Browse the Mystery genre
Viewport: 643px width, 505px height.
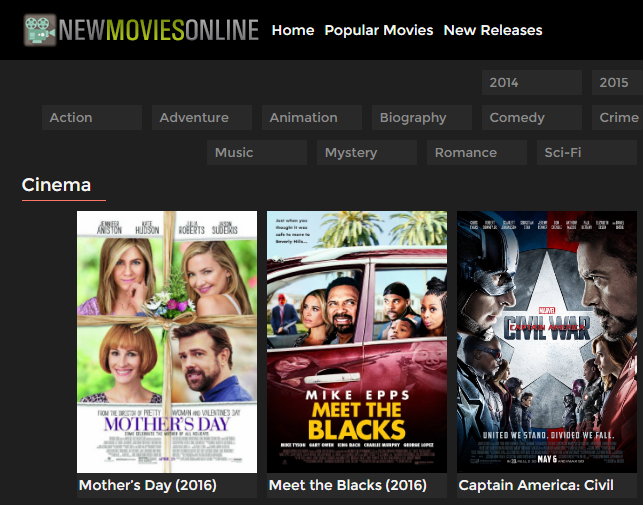tap(367, 153)
